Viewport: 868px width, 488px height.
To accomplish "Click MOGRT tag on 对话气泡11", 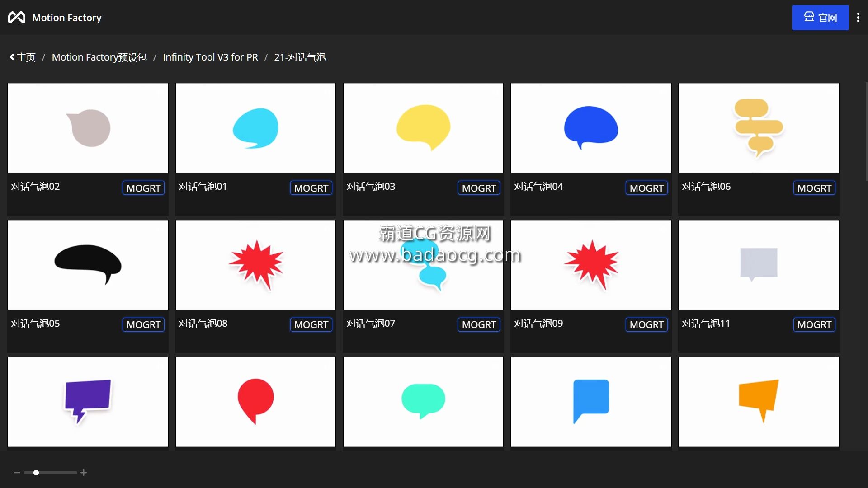I will (x=814, y=324).
